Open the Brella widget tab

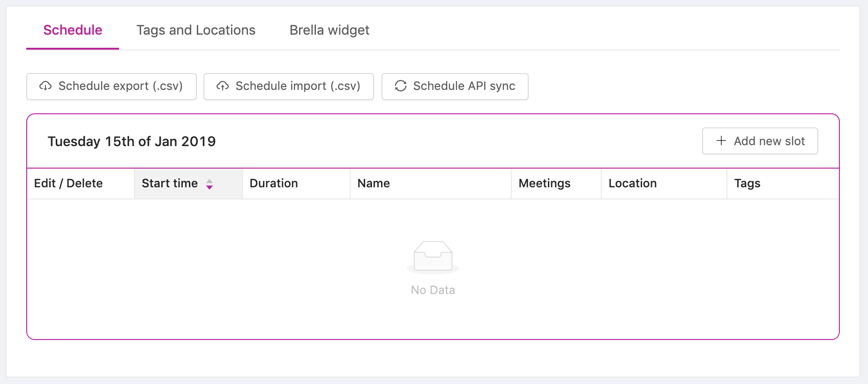pos(329,30)
